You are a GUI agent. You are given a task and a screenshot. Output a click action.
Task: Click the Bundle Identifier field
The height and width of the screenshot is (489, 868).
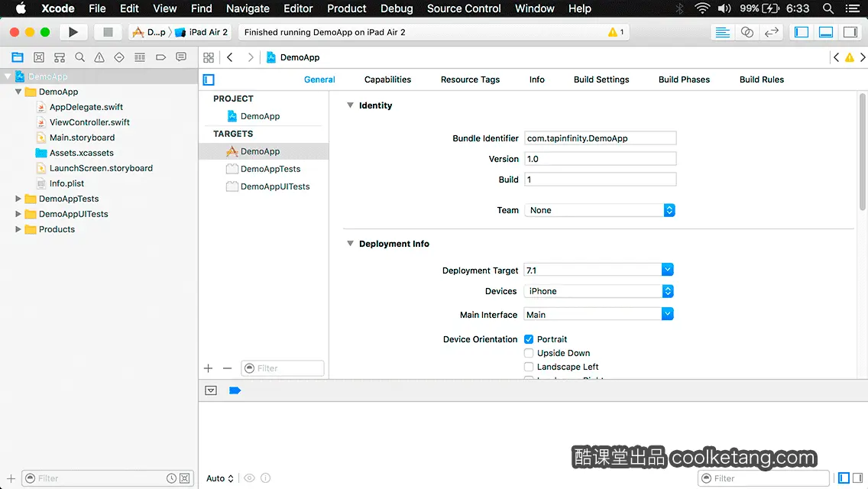[x=600, y=138]
